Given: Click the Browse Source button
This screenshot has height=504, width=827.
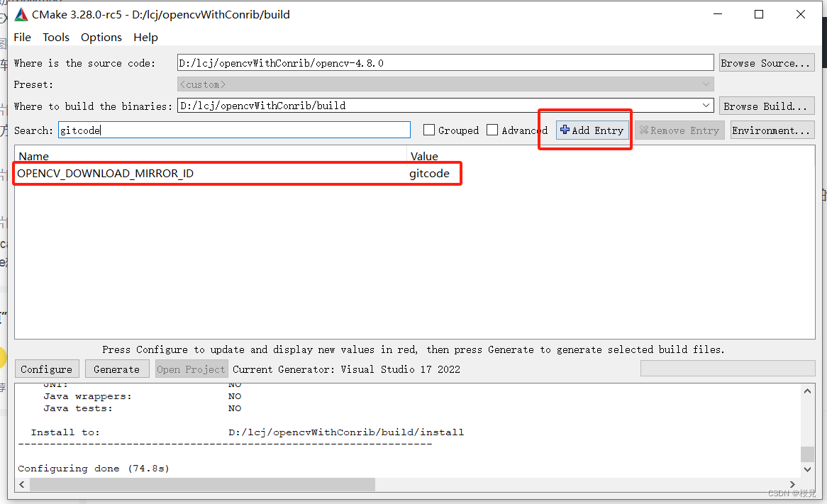Looking at the screenshot, I should tap(767, 63).
